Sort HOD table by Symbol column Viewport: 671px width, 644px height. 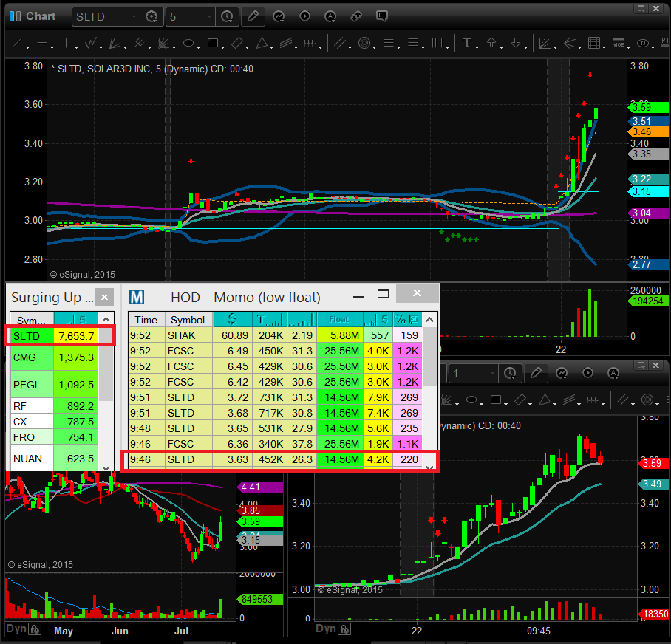pyautogui.click(x=188, y=320)
